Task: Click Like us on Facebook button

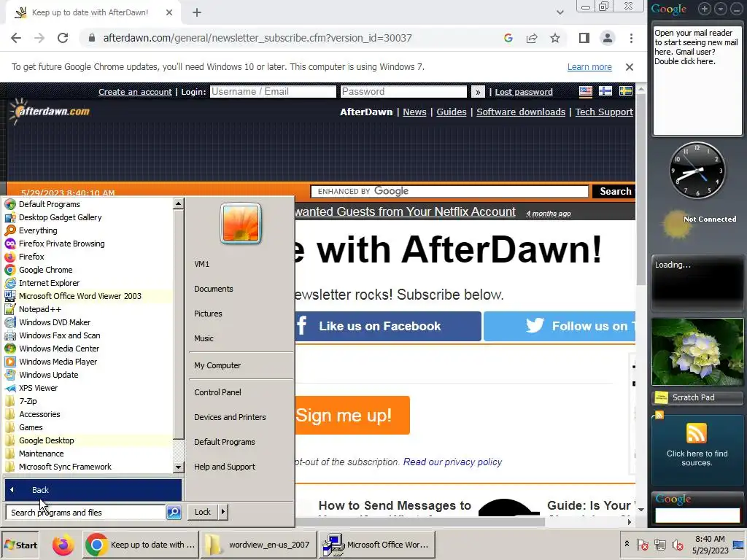Action: (x=388, y=326)
